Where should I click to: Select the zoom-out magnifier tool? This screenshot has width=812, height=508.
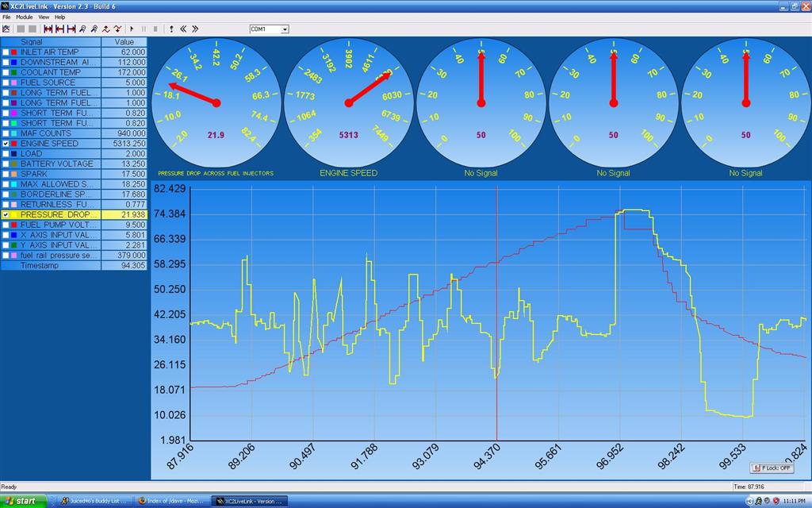click(x=94, y=29)
